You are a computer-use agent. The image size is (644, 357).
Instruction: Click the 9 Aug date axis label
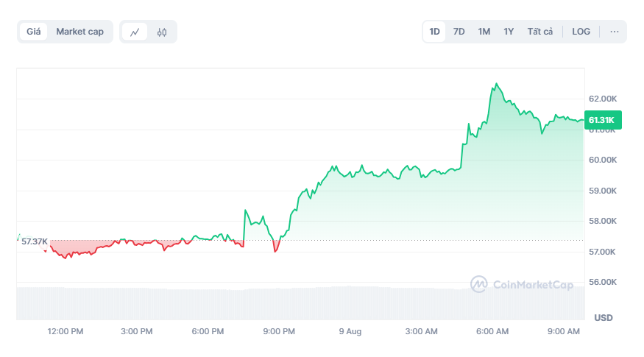(x=350, y=332)
